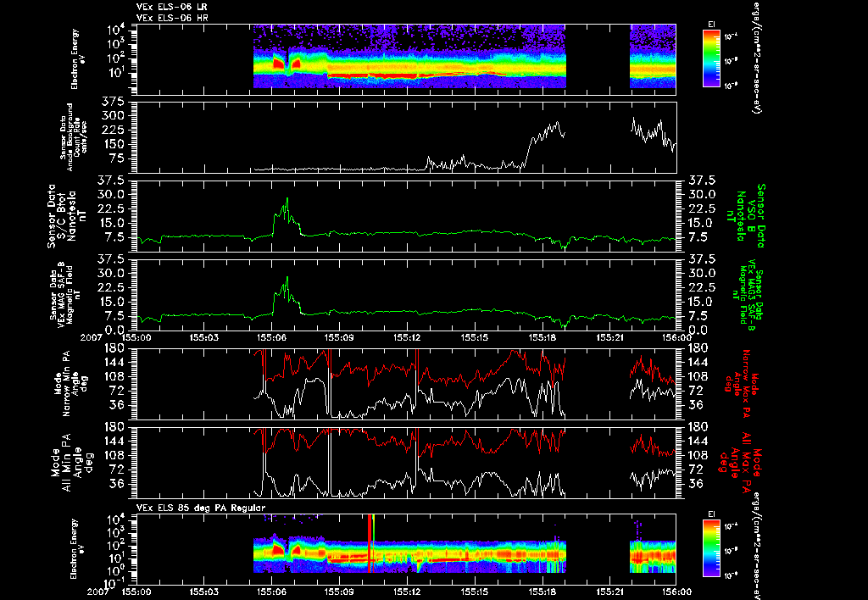
Task: Click 155:18 on the time axis under MAG panel
Action: [x=542, y=337]
